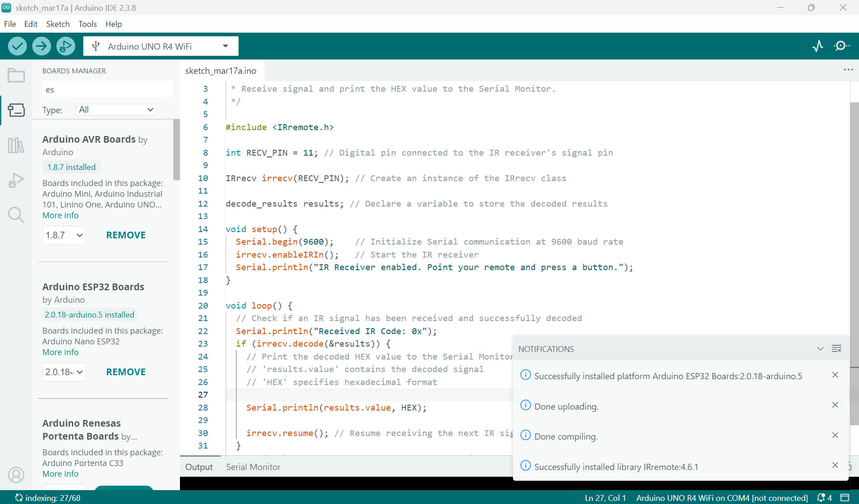Click the 1.8.7 installed badge
The image size is (859, 504).
tap(72, 167)
